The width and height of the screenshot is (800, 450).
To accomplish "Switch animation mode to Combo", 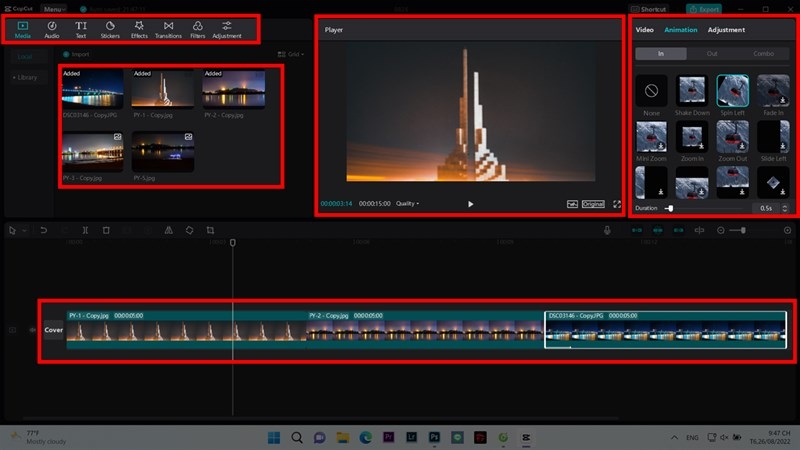I will coord(763,53).
